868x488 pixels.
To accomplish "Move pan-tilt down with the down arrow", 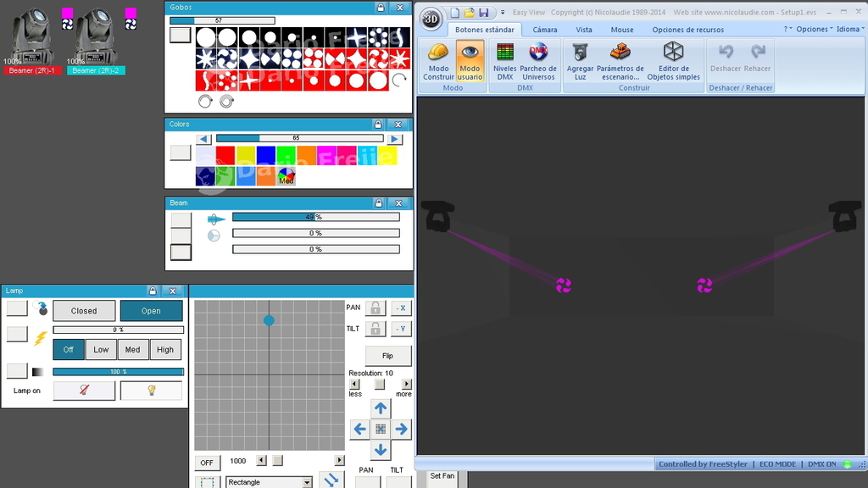I will pos(381,449).
